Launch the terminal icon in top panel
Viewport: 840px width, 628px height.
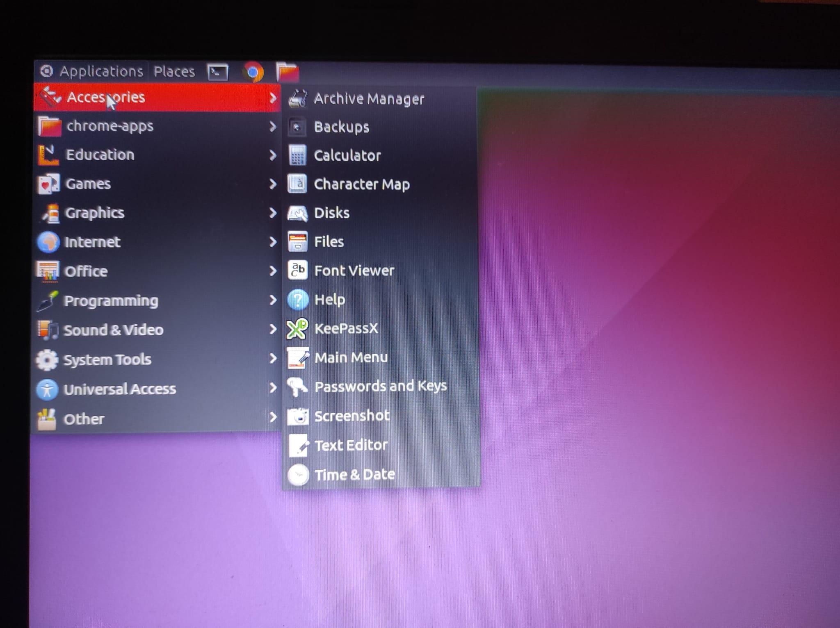[x=217, y=73]
